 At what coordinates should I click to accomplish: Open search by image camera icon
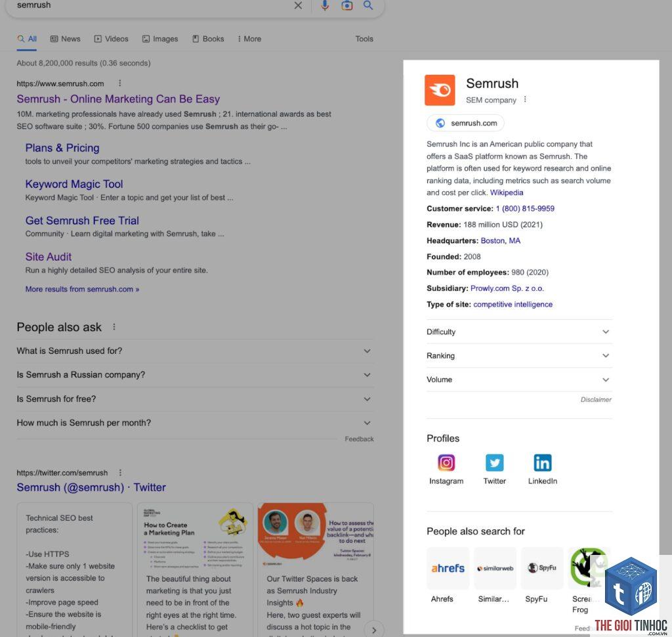346,5
